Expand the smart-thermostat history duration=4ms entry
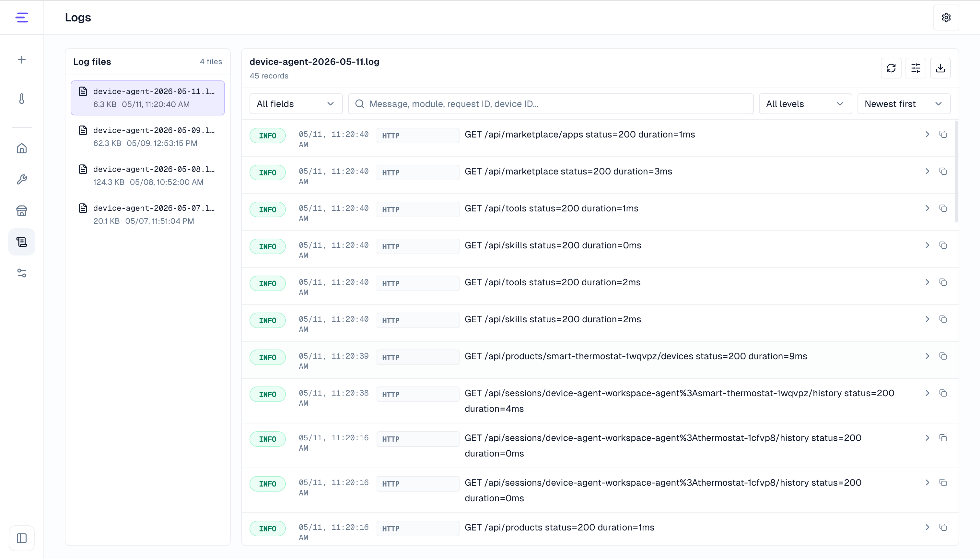Screen dimensions: 980x559 point(927,393)
